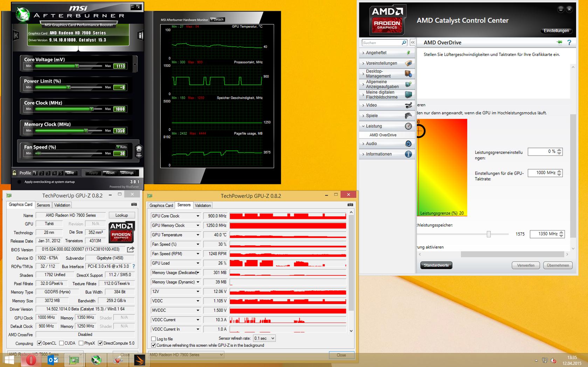Click the Desktop-Management monitor icon
588x367 pixels.
point(408,74)
